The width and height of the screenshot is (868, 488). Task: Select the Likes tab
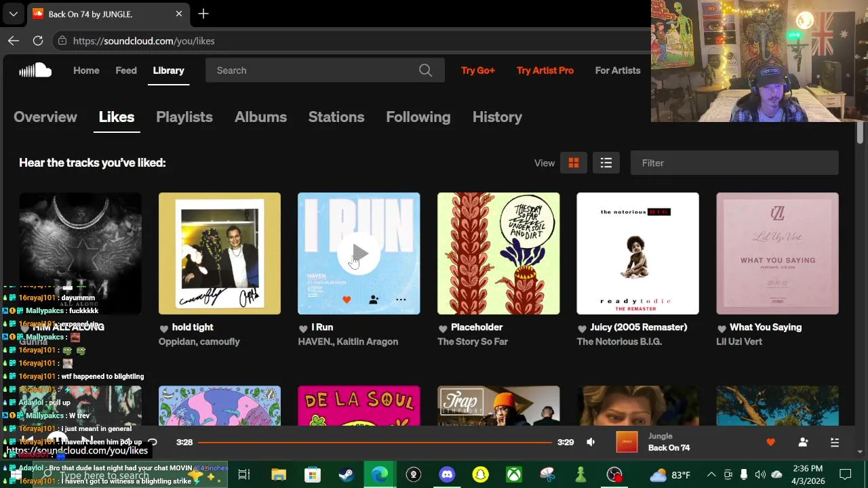117,117
